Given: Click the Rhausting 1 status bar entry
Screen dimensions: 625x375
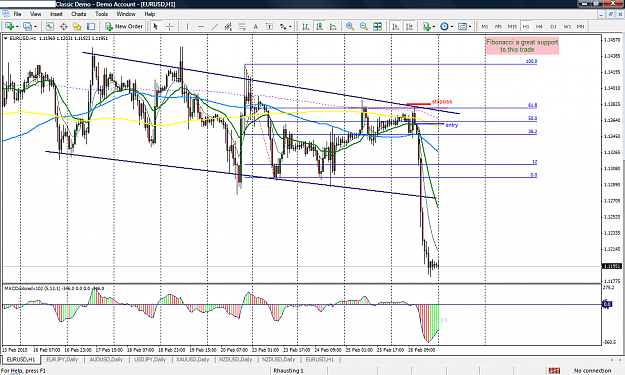Looking at the screenshot, I should [x=288, y=371].
